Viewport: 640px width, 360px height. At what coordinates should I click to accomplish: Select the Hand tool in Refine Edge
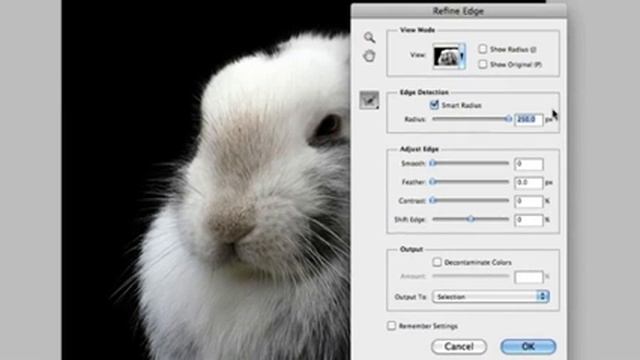click(369, 56)
